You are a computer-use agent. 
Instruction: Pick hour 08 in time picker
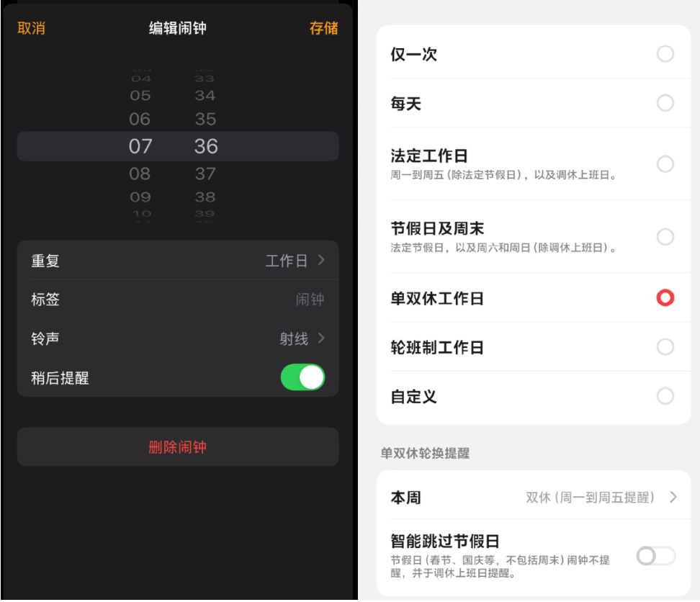coord(140,174)
